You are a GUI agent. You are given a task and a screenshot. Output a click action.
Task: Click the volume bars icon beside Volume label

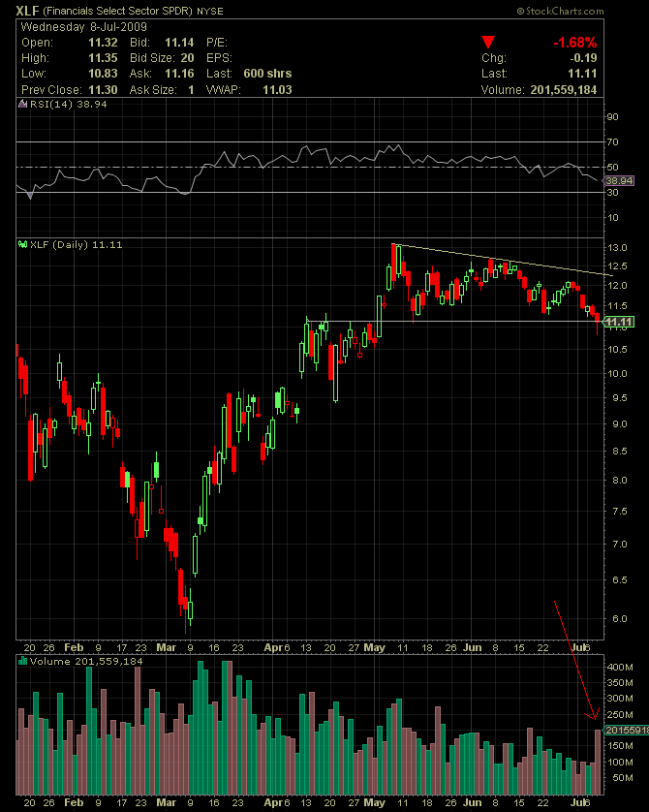(x=23, y=661)
